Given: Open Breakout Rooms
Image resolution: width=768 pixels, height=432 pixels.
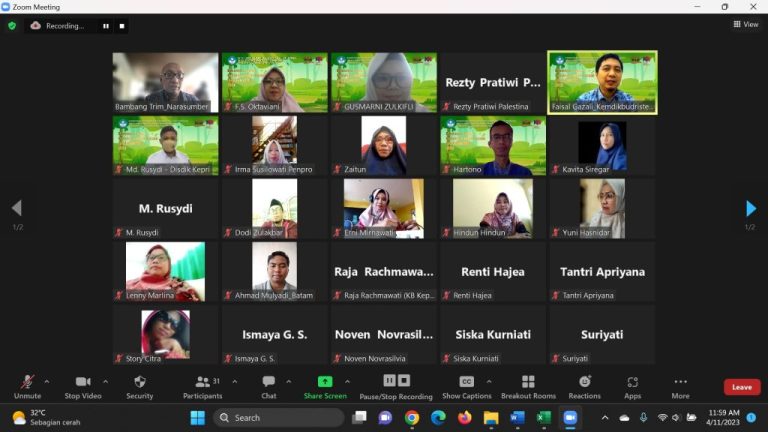Looking at the screenshot, I should pyautogui.click(x=528, y=387).
